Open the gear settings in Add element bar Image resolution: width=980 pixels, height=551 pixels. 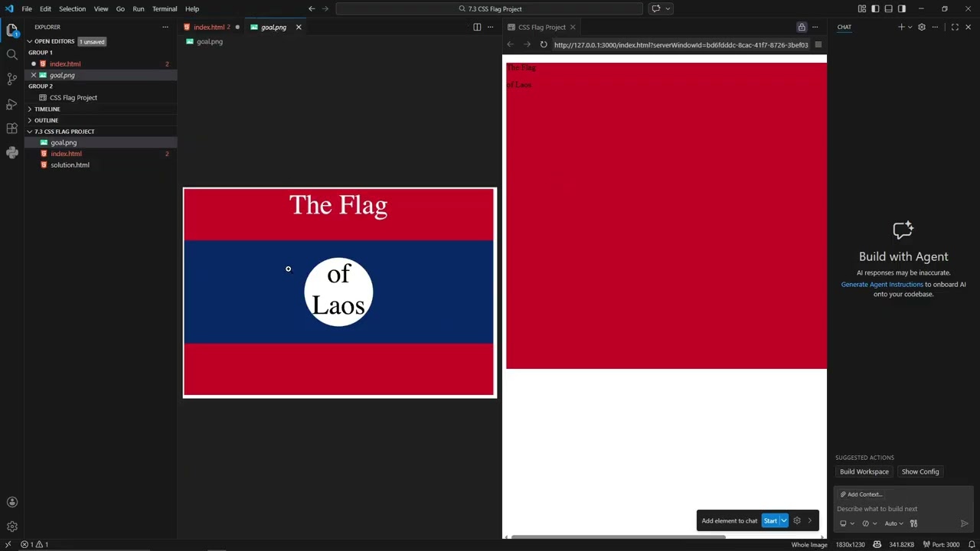click(797, 520)
